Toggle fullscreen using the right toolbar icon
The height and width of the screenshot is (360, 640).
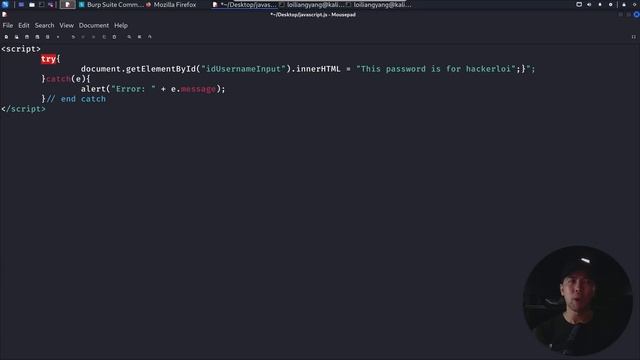click(x=633, y=37)
